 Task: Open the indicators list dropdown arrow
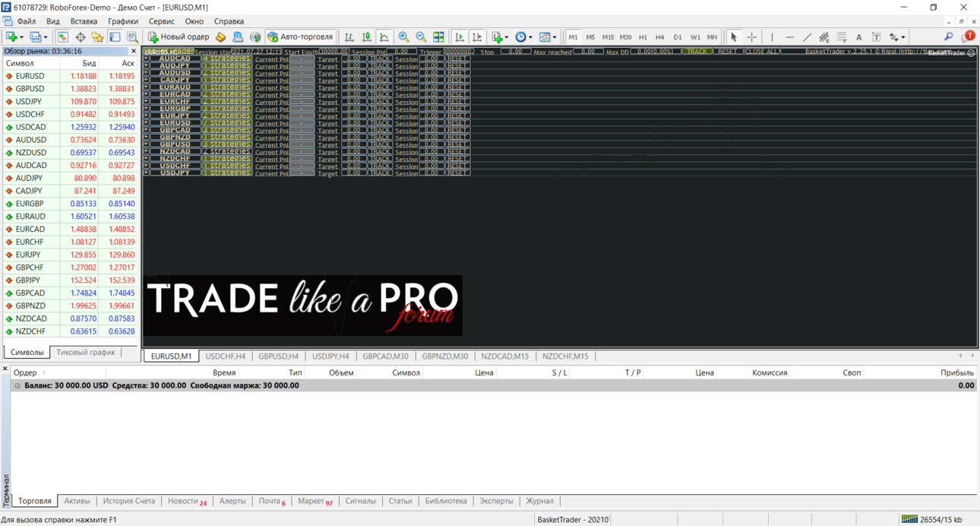507,36
